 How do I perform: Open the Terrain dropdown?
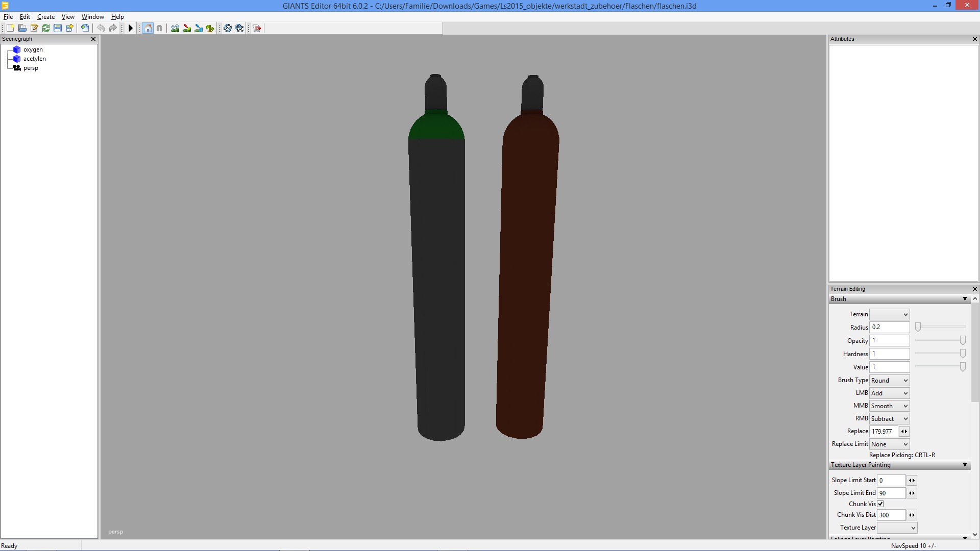[889, 314]
